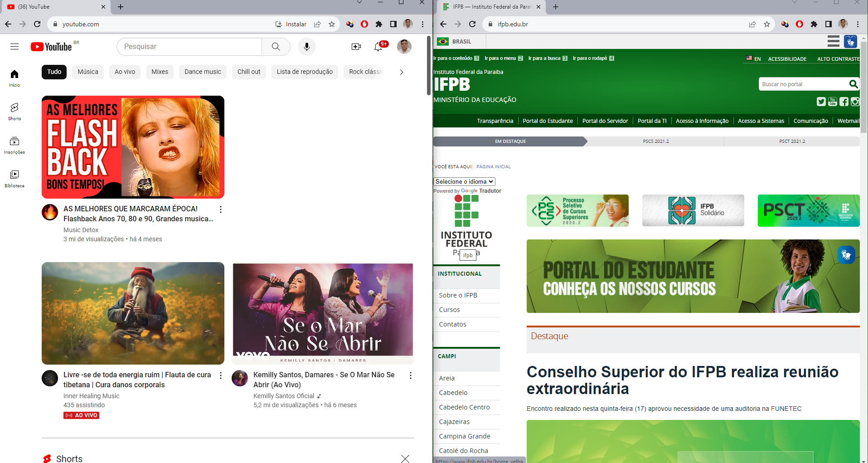
Task: Open options menu for Flauta de cura video
Action: (x=221, y=375)
